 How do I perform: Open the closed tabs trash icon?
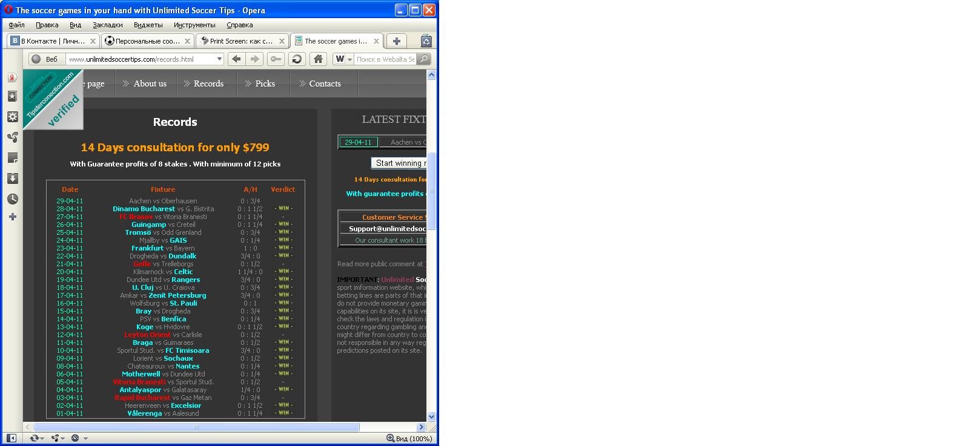click(426, 41)
